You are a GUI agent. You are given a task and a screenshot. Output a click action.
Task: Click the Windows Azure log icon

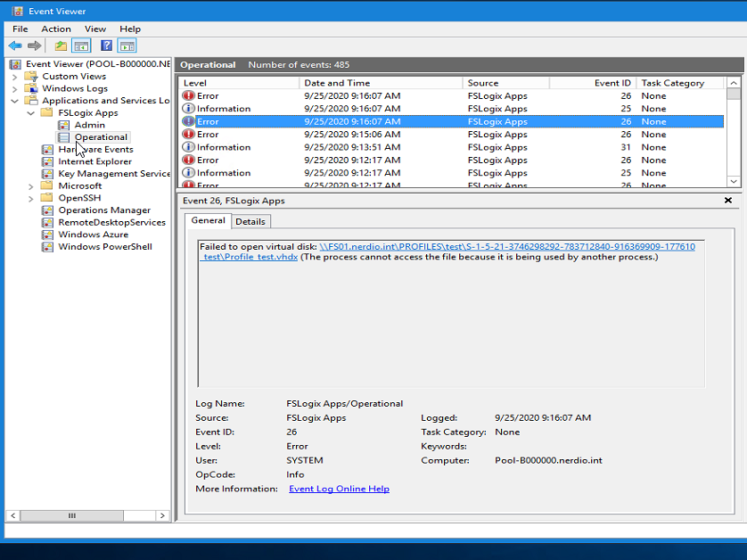[47, 235]
